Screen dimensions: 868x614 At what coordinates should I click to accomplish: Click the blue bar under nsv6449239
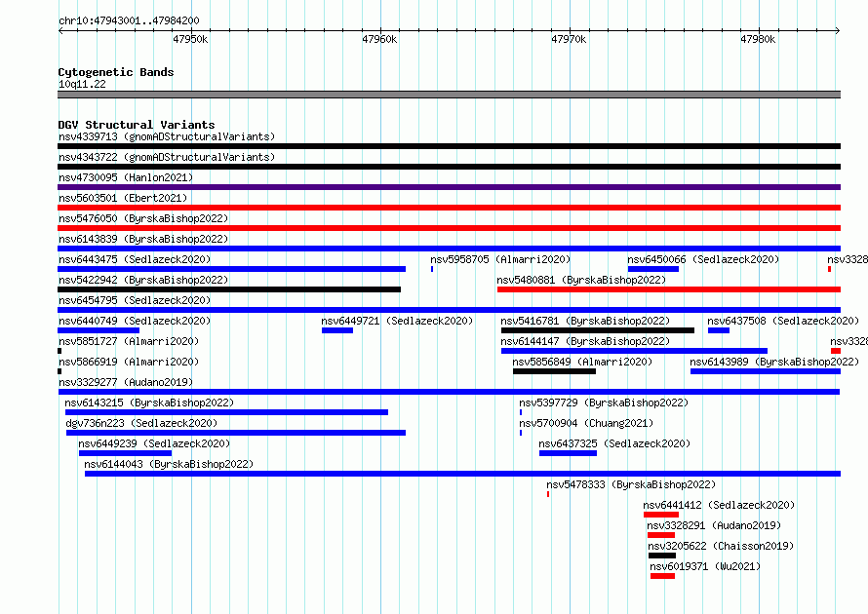125,453
